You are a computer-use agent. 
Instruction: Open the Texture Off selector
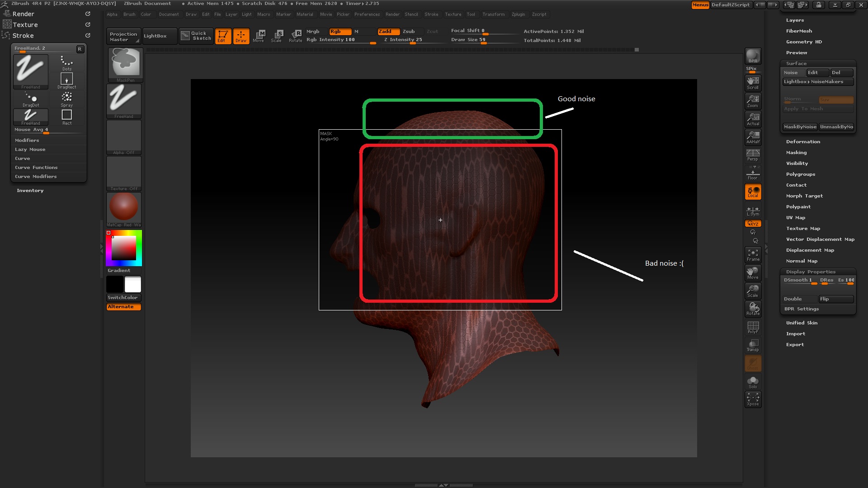click(124, 174)
